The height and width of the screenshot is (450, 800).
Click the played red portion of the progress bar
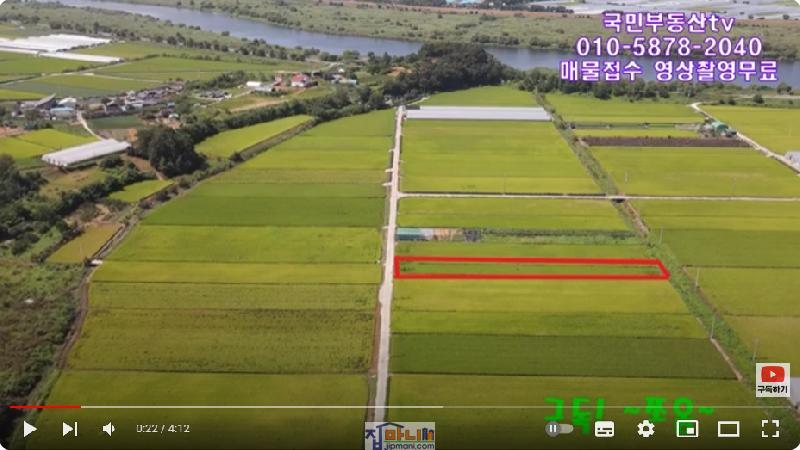click(x=45, y=407)
